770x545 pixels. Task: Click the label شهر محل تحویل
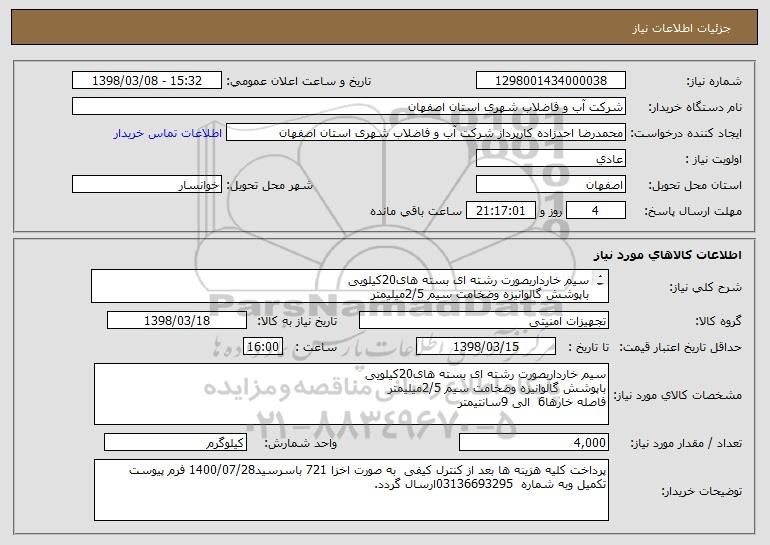(x=269, y=186)
